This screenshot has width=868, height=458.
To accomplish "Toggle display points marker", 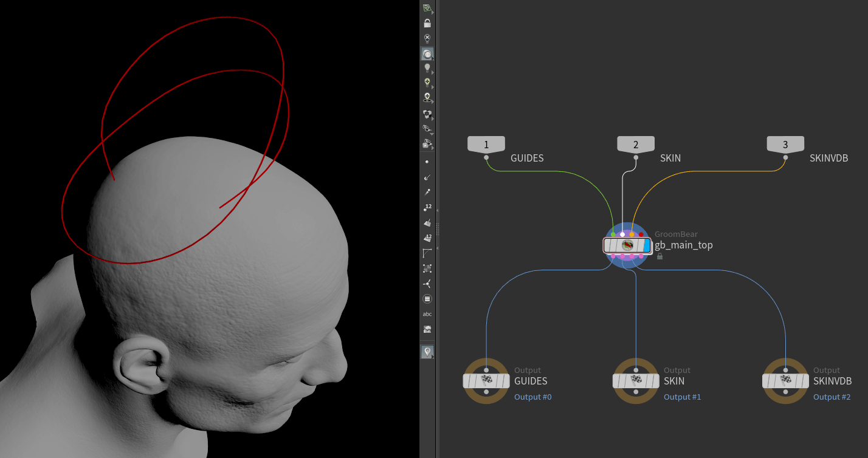I will pyautogui.click(x=427, y=162).
